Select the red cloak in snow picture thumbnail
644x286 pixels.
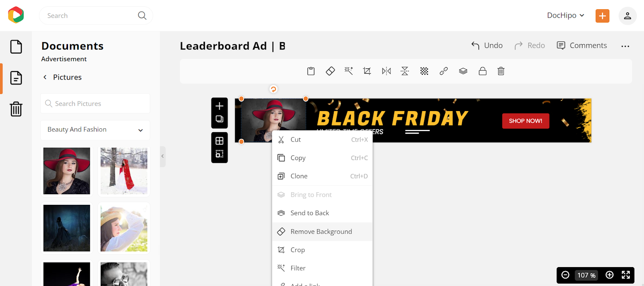pyautogui.click(x=124, y=171)
